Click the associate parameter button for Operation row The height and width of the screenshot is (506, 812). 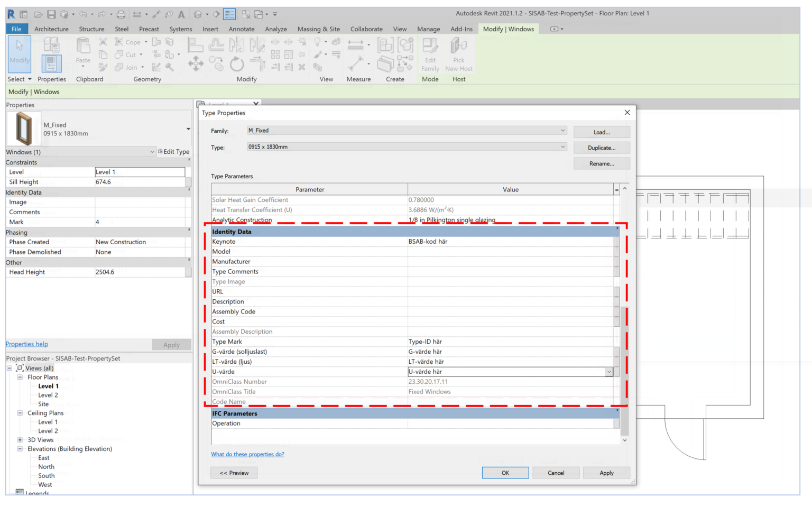click(616, 424)
